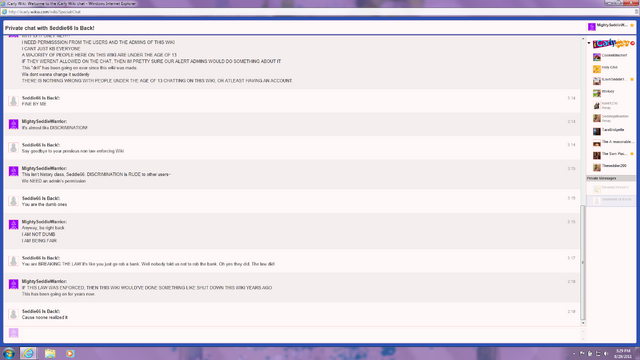This screenshot has width=640, height=360.
Task: Click Internet Explorer taskbar icon
Action: (x=28, y=353)
